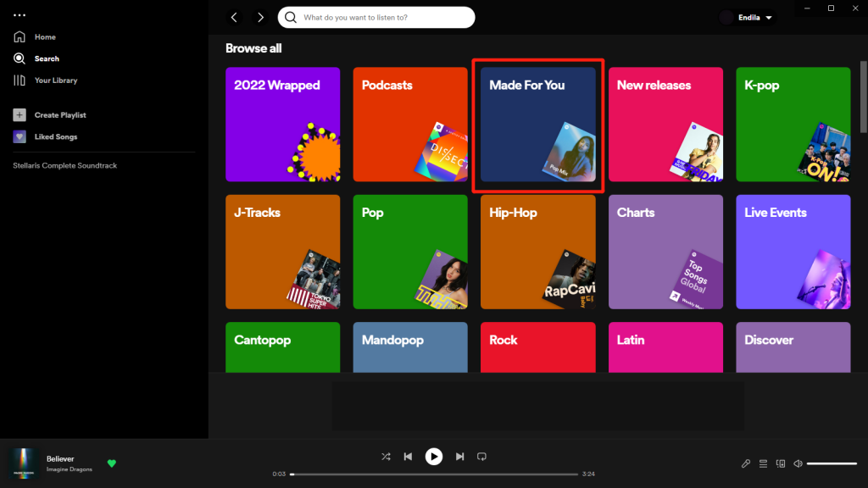Open the Imagine Dragons artist link
Image resolution: width=868 pixels, height=488 pixels.
coord(70,469)
